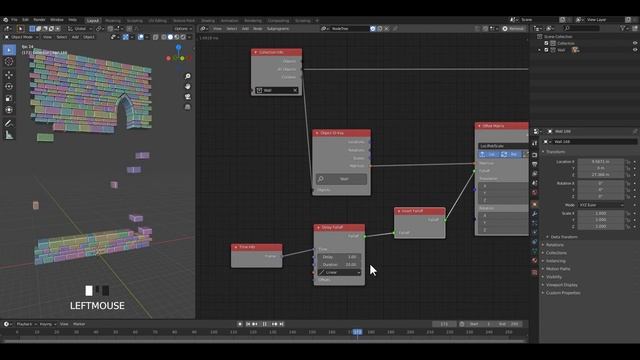
Task: Choose the Move tool in the viewport
Action: (9, 75)
